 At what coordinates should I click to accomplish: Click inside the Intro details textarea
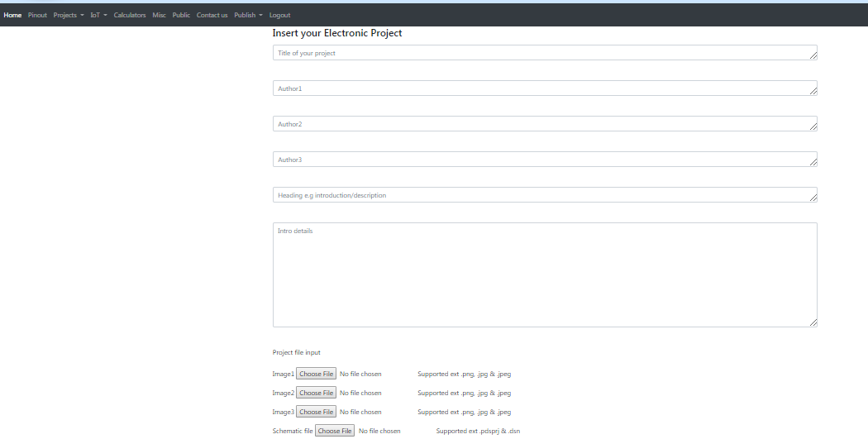pos(544,274)
